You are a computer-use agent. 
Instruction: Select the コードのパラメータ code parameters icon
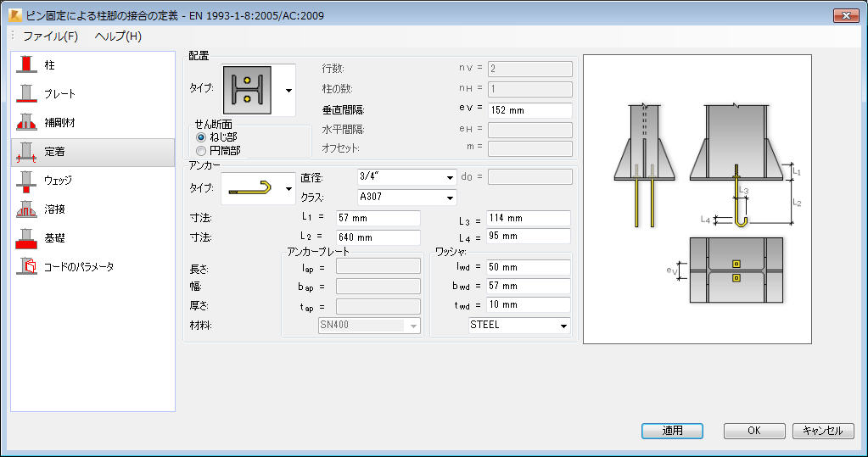26,267
